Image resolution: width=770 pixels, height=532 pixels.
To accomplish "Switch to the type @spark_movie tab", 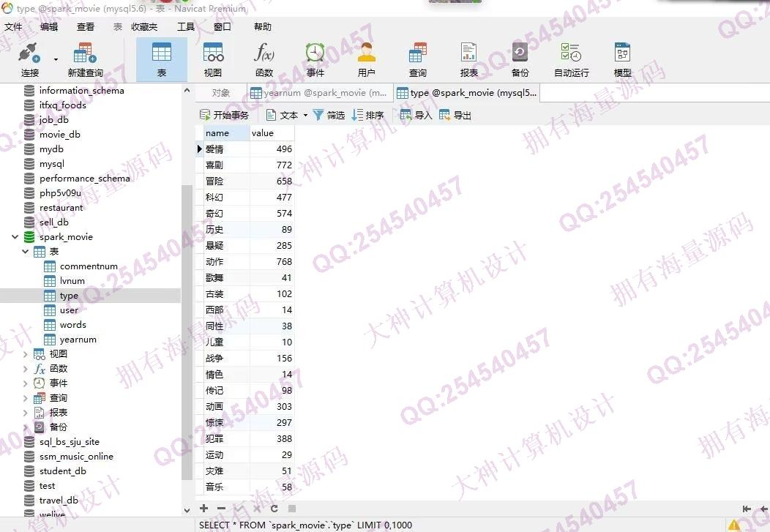I will click(466, 93).
